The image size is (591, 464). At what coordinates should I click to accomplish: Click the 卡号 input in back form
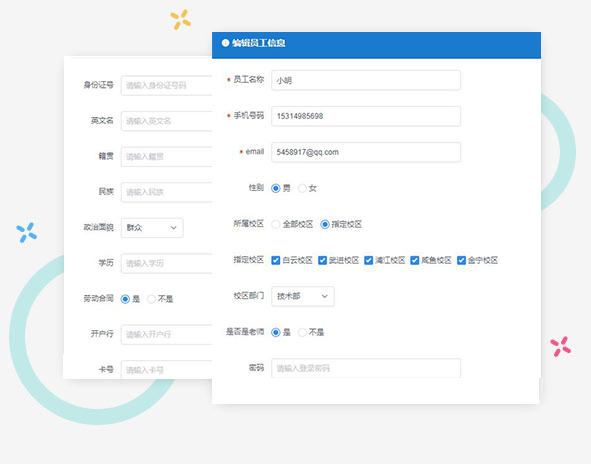pos(167,370)
